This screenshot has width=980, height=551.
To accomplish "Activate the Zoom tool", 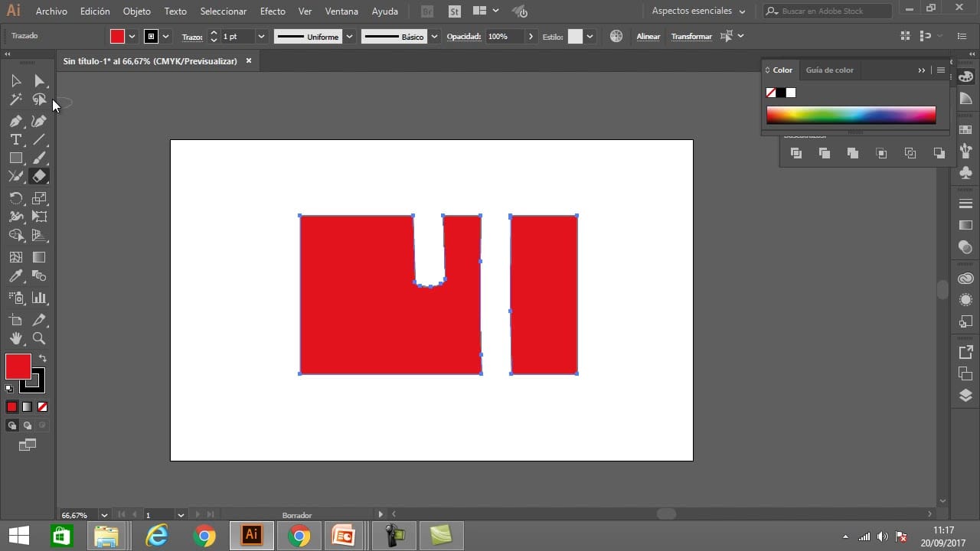I will click(39, 338).
